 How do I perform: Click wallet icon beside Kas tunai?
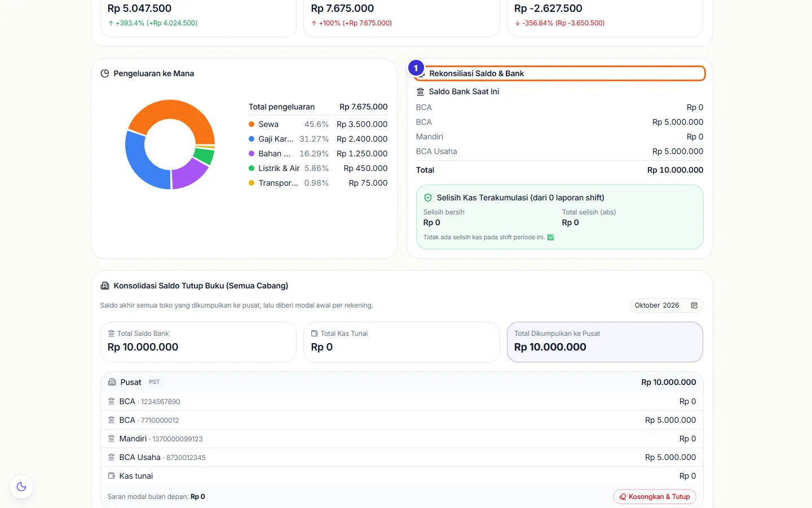point(111,476)
